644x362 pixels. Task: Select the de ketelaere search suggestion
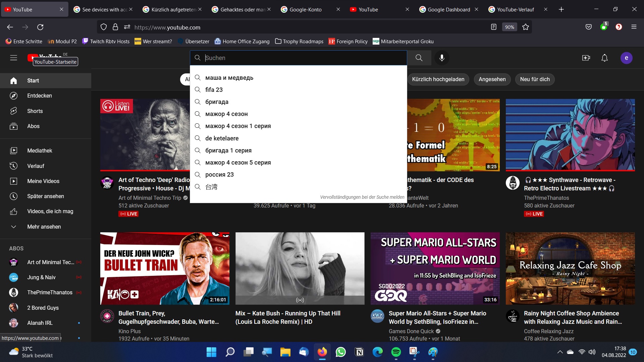[299, 138]
